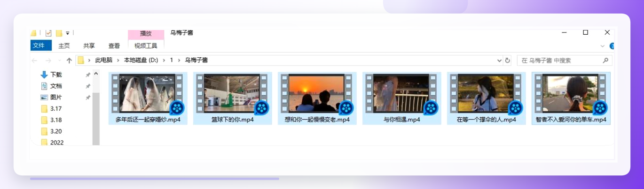644x189 pixels.
Task: Click quick access properties checkmark icon
Action: [48, 33]
